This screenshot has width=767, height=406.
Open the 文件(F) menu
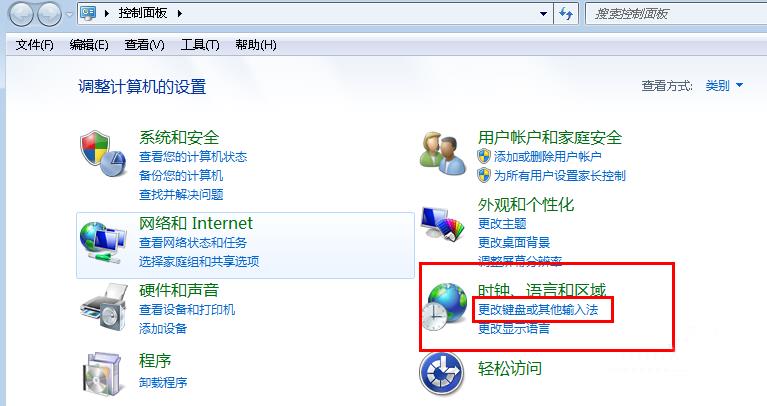[34, 45]
